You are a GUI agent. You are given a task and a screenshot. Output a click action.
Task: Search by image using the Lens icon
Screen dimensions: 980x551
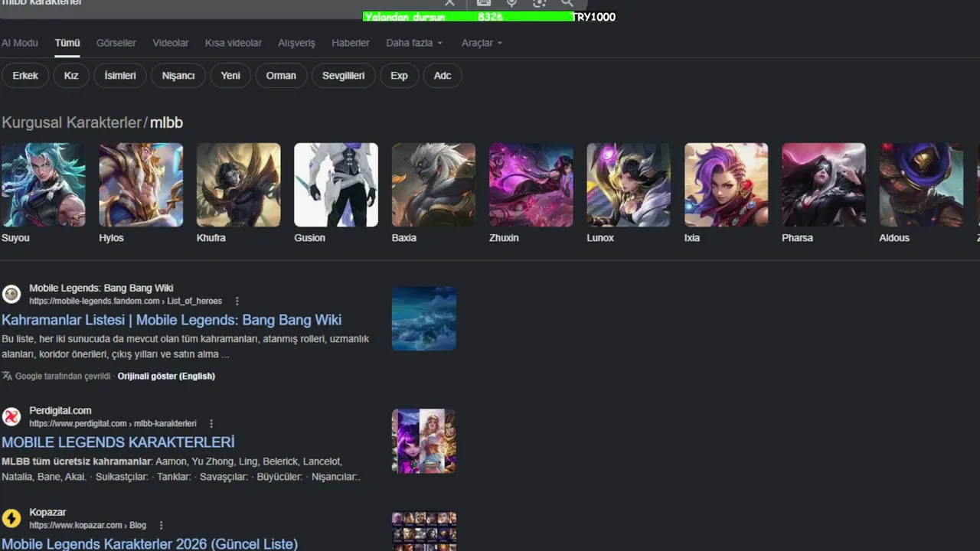[x=539, y=3]
